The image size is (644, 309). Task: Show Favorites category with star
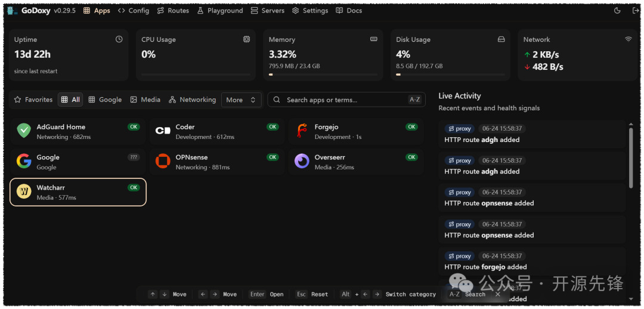[33, 100]
